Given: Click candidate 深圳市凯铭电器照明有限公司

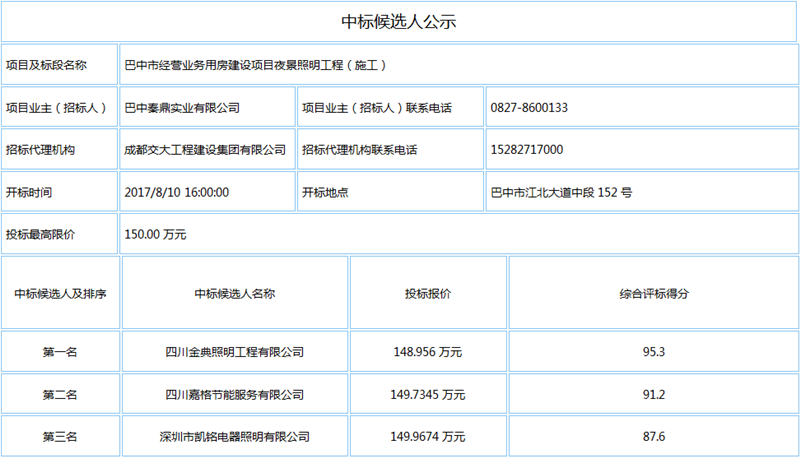Looking at the screenshot, I should click(x=235, y=437).
